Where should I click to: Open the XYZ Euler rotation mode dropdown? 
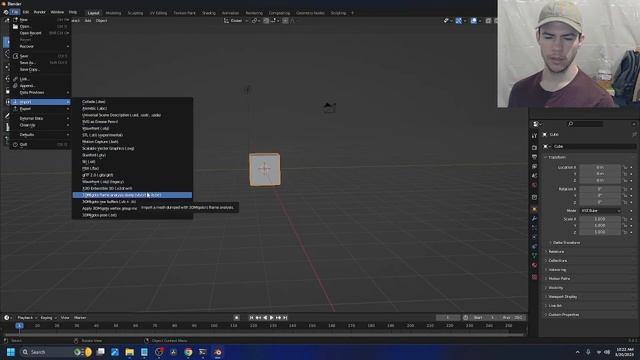click(600, 211)
